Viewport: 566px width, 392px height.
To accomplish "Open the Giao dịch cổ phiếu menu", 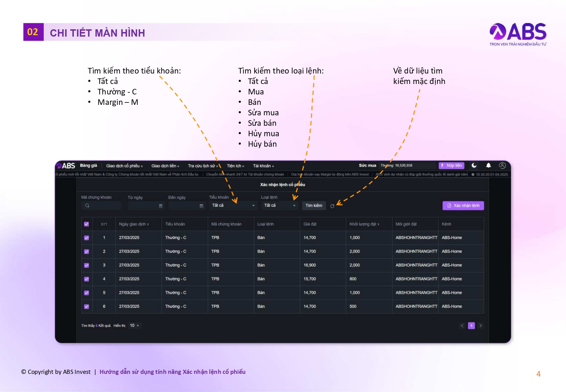I will [124, 166].
